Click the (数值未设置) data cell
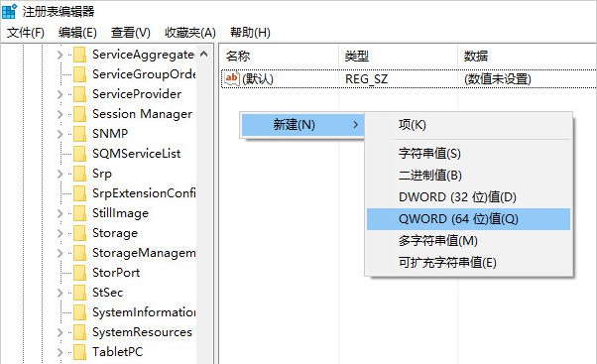597x364 pixels. (498, 78)
